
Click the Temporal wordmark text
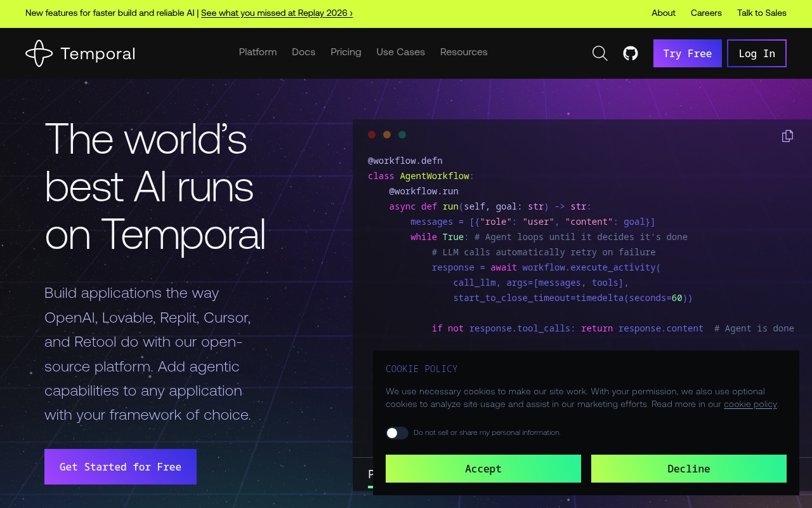[98, 53]
